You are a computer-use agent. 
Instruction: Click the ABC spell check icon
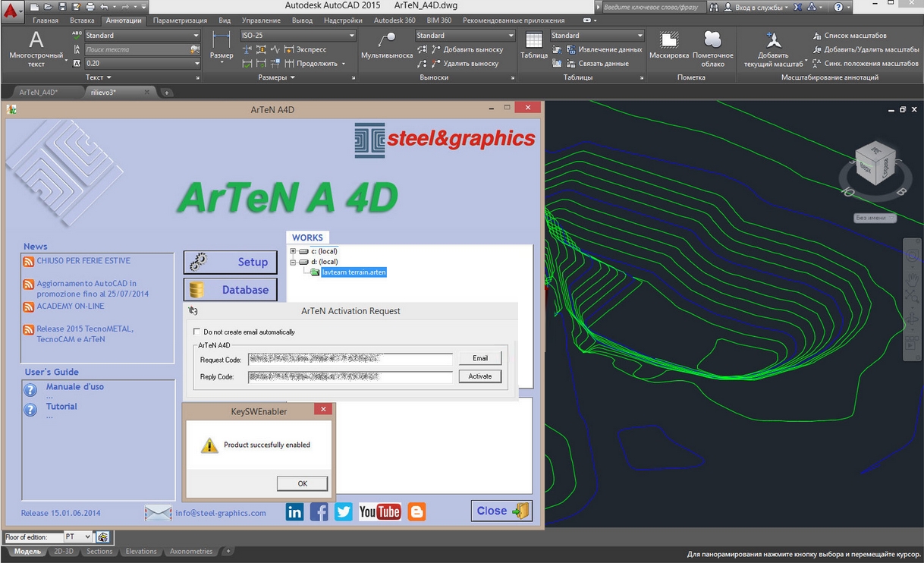77,35
